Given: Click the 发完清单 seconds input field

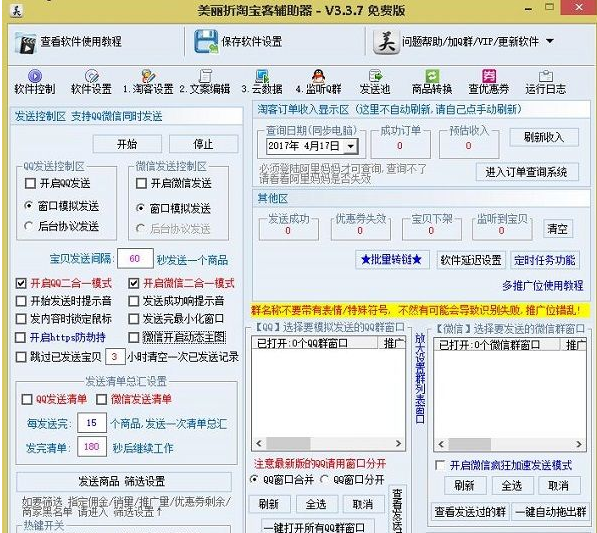Looking at the screenshot, I should (92, 446).
